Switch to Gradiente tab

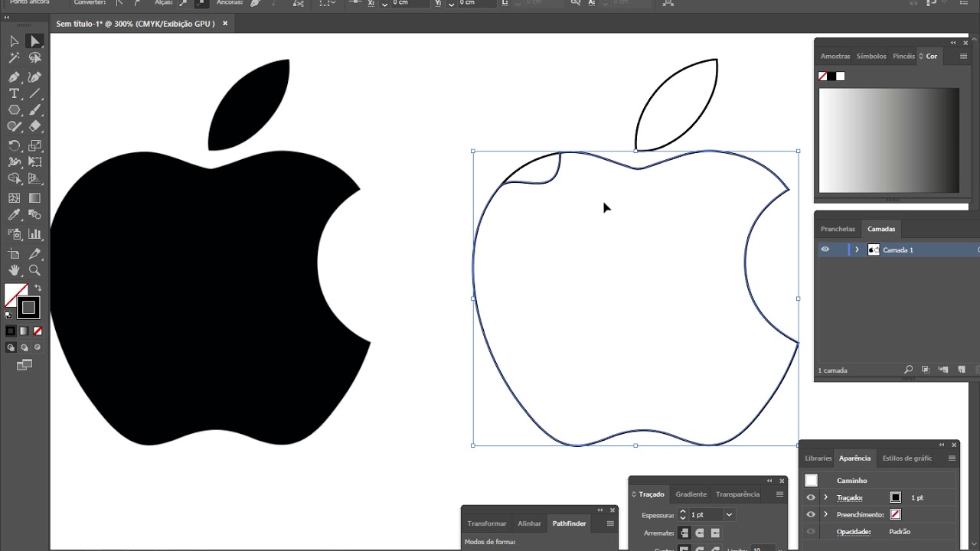pos(691,494)
